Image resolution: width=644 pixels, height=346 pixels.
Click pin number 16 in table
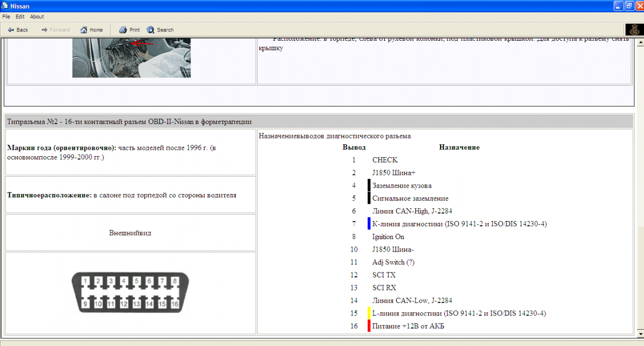click(x=354, y=326)
